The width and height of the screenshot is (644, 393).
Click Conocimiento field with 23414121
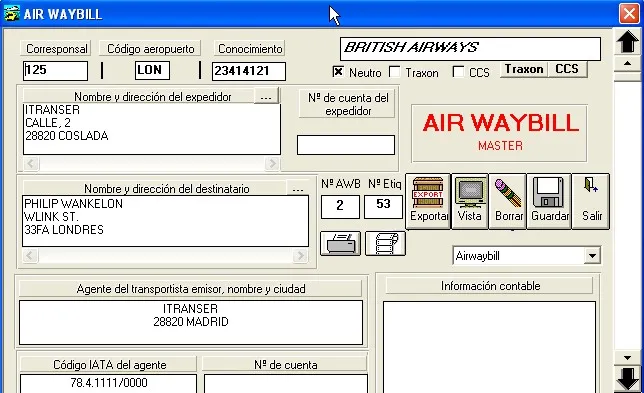248,71
